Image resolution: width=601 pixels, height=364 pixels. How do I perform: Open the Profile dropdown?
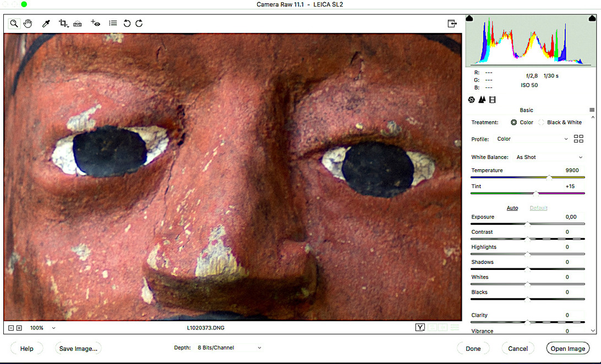(x=532, y=139)
